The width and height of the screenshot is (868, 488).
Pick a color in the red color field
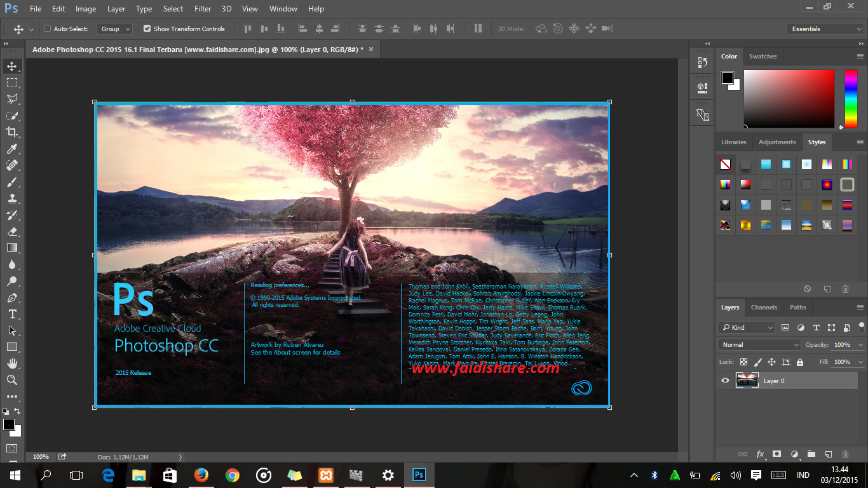[789, 98]
